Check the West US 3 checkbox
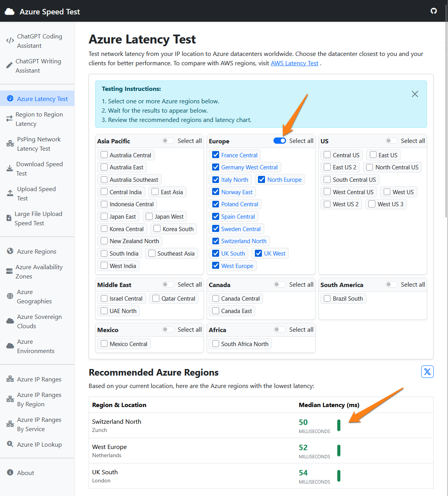The width and height of the screenshot is (448, 496). tap(372, 204)
